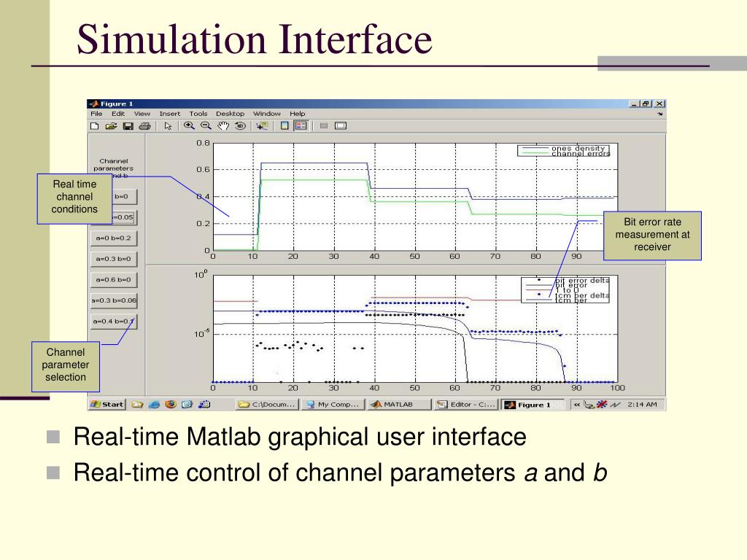747x560 pixels.
Task: Click the Open File folder icon
Action: (x=111, y=126)
